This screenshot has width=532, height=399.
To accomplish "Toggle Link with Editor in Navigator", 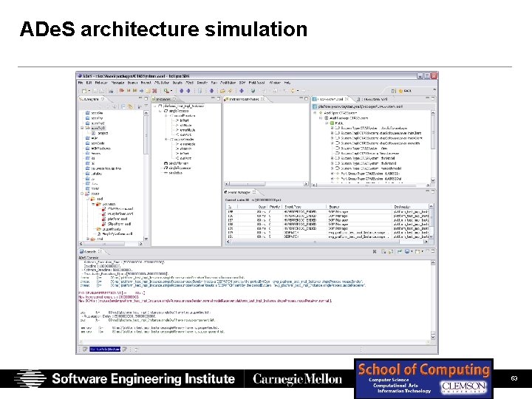I will click(x=130, y=106).
